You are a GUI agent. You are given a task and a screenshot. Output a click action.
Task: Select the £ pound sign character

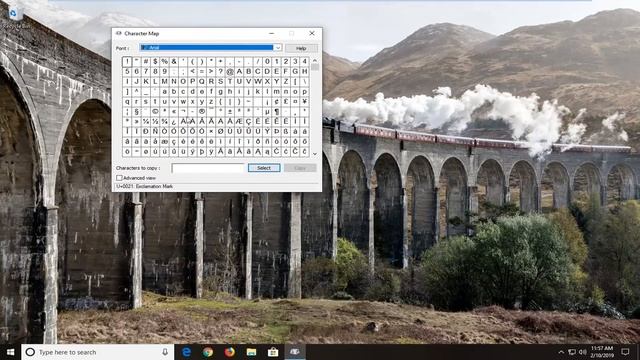[286, 101]
